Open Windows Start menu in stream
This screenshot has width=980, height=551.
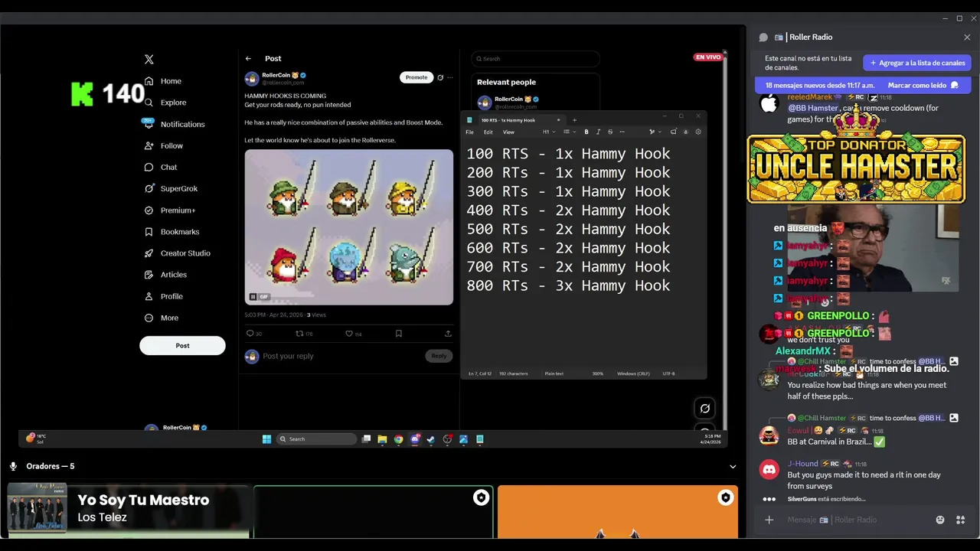266,439
